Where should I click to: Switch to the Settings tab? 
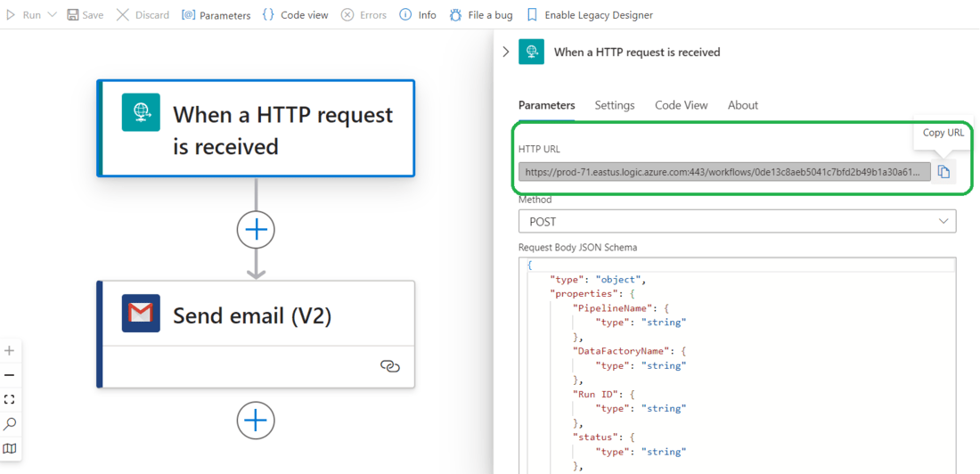[615, 105]
